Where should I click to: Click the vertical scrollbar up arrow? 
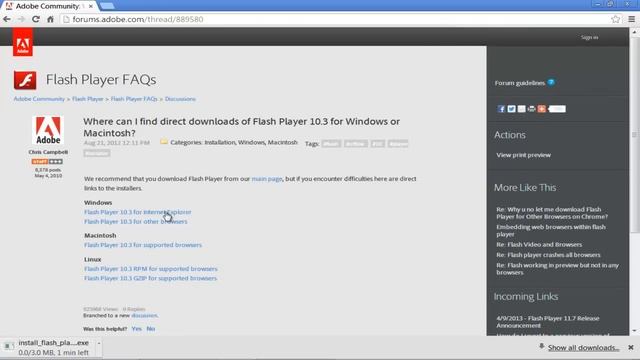(x=634, y=32)
